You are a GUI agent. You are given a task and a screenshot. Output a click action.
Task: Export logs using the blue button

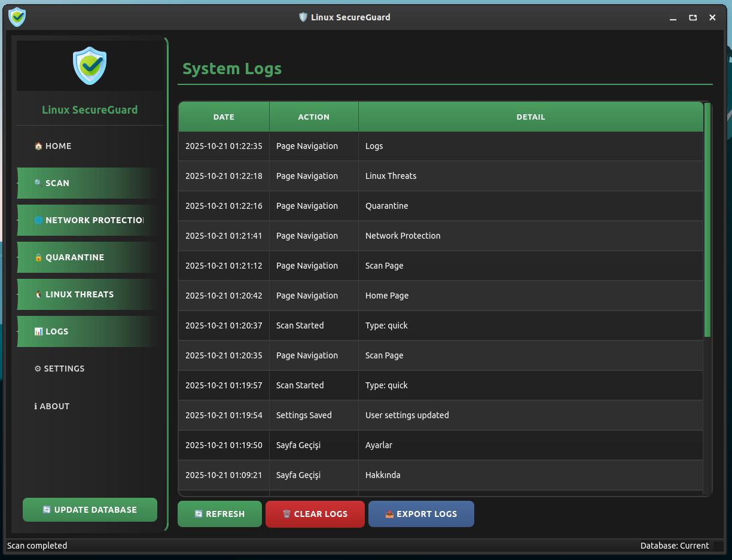(x=421, y=514)
